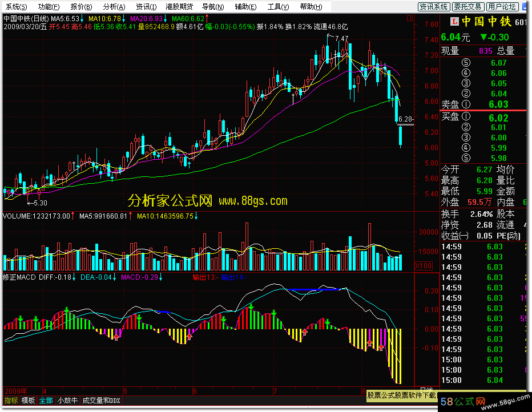Viewport: 532px width, 412px height.
Task: Click the 股票公式股票软件下载 banner
Action: (x=401, y=395)
